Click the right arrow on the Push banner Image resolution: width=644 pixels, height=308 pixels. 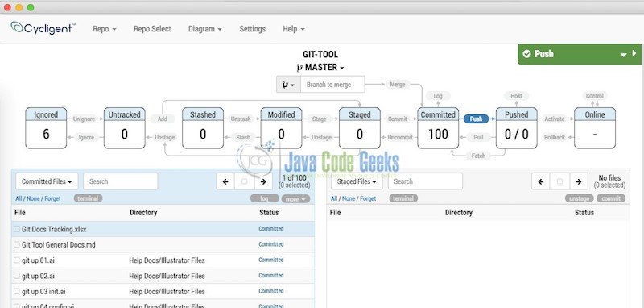[634, 53]
